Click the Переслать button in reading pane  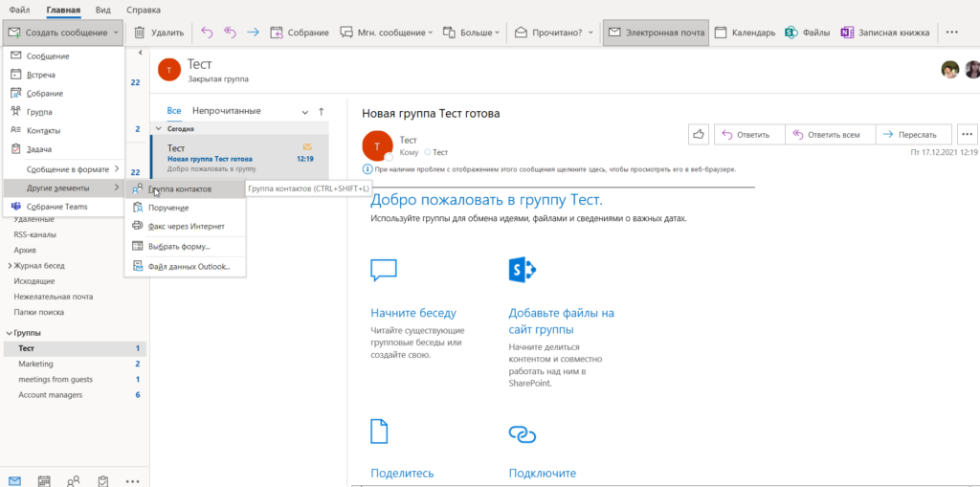914,134
